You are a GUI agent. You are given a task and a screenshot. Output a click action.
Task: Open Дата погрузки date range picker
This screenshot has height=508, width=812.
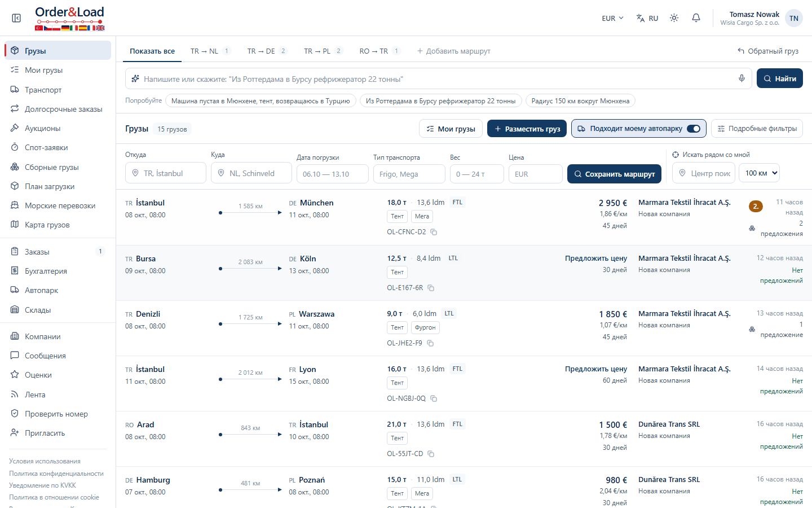coord(333,174)
